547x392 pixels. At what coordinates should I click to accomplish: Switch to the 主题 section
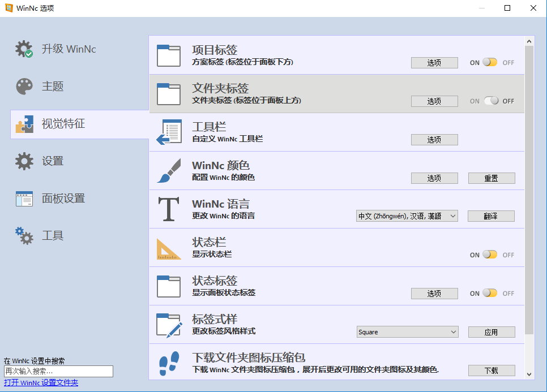pyautogui.click(x=79, y=86)
